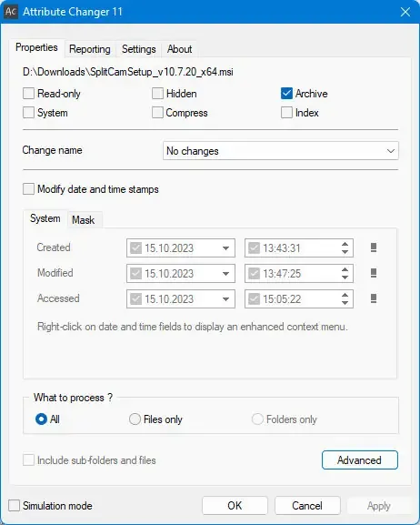Click the stamp icon beside Modified time
This screenshot has height=525, width=420.
tap(374, 273)
